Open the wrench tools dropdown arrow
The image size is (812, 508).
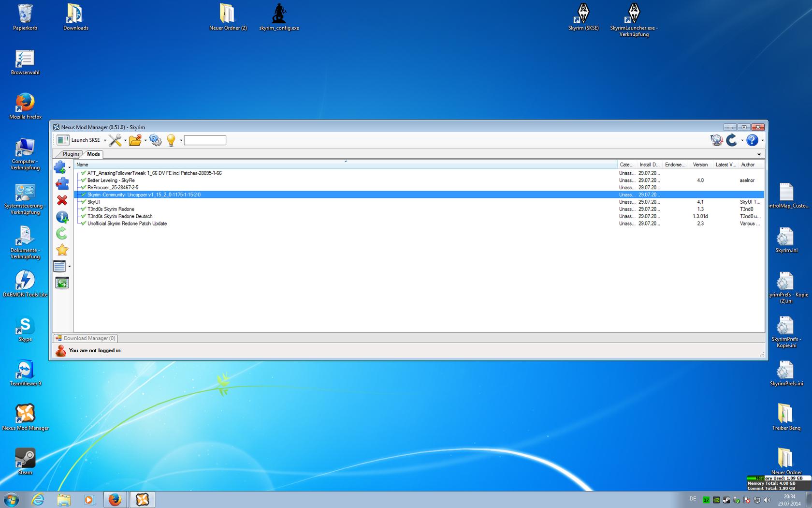click(x=125, y=141)
